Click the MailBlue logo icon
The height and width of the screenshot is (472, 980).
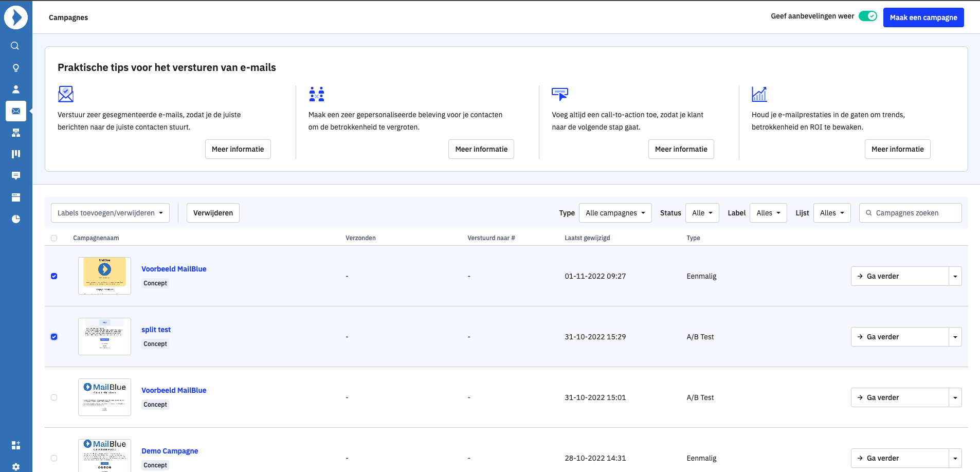(16, 17)
